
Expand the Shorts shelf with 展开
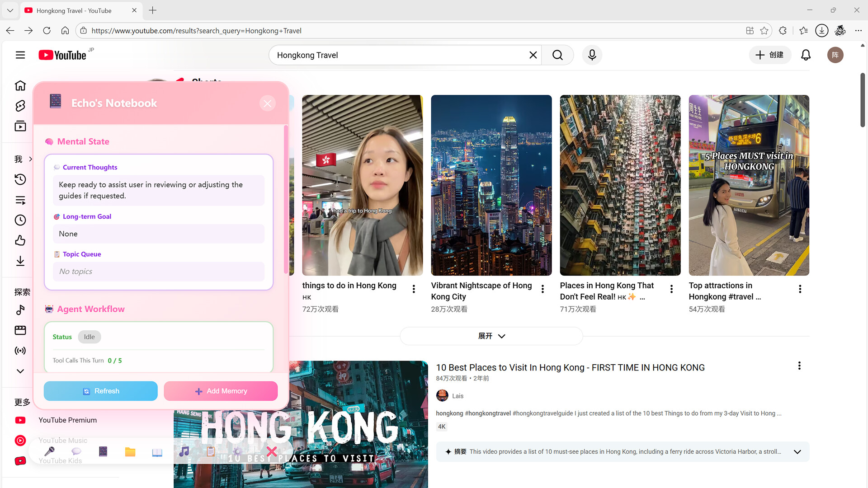491,336
